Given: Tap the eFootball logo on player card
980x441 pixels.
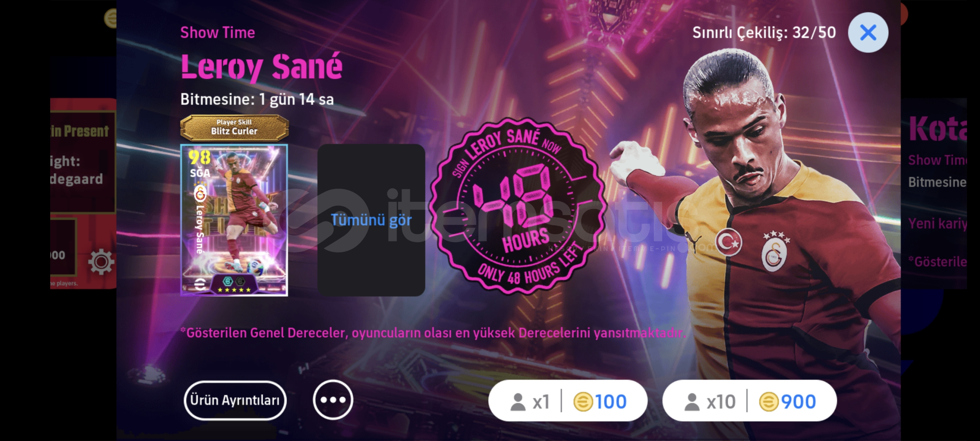Looking at the screenshot, I should pos(200,284).
